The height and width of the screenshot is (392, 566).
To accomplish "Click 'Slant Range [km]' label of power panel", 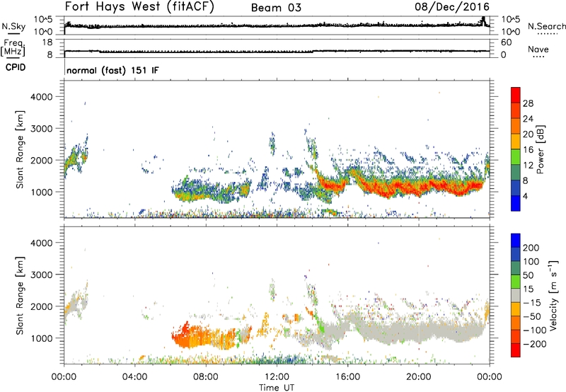I will point(20,149).
